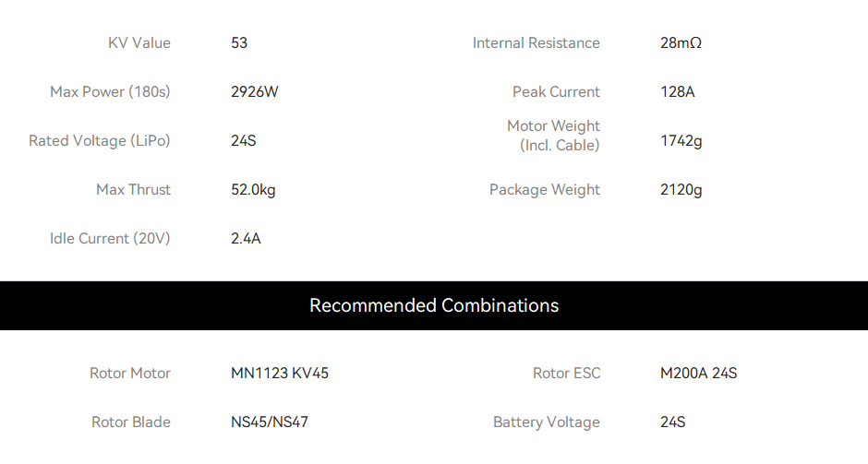Click the Rated Voltage (LiPo) label
The width and height of the screenshot is (868, 464).
pyautogui.click(x=100, y=140)
